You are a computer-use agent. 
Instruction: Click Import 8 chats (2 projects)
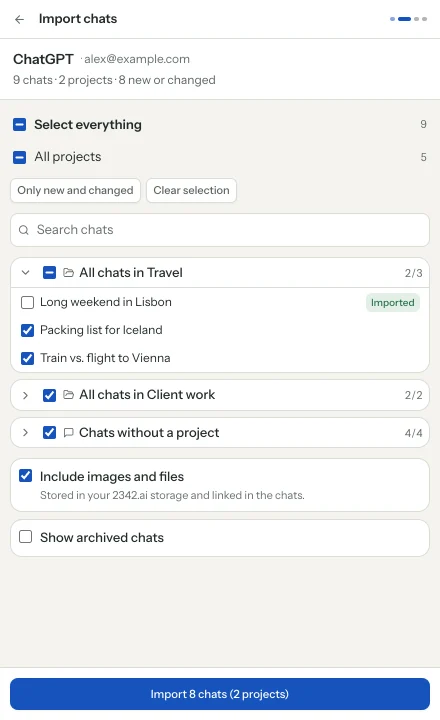tap(220, 694)
